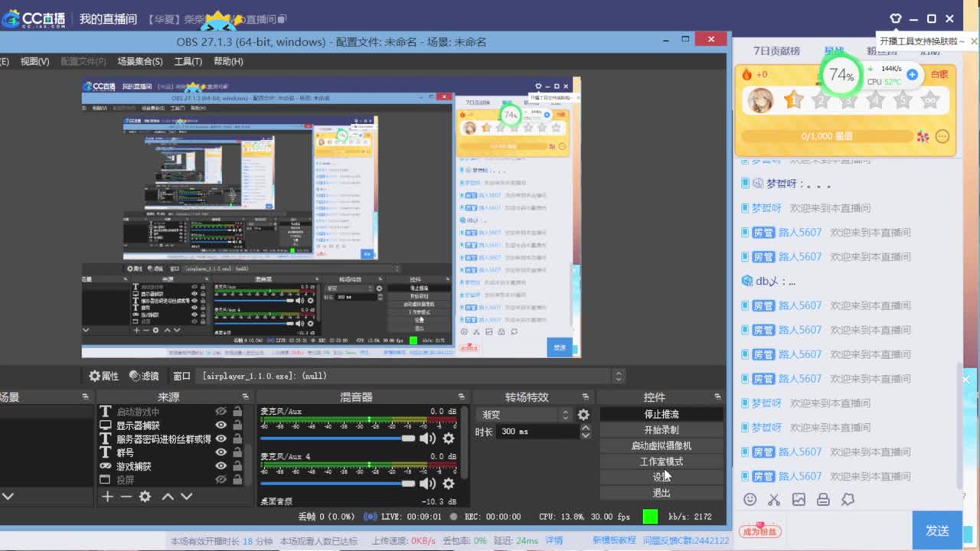Click the 成为粉丝 badge
This screenshot has width=980, height=551.
click(x=759, y=530)
